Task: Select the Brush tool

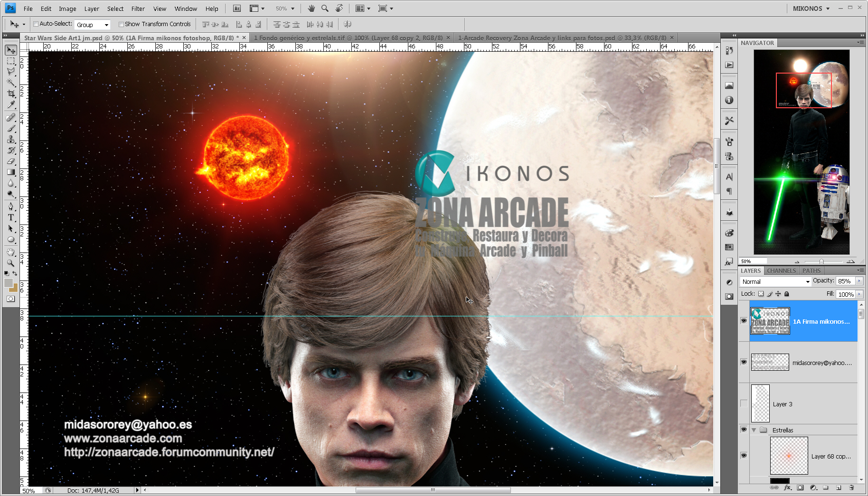Action: tap(11, 128)
